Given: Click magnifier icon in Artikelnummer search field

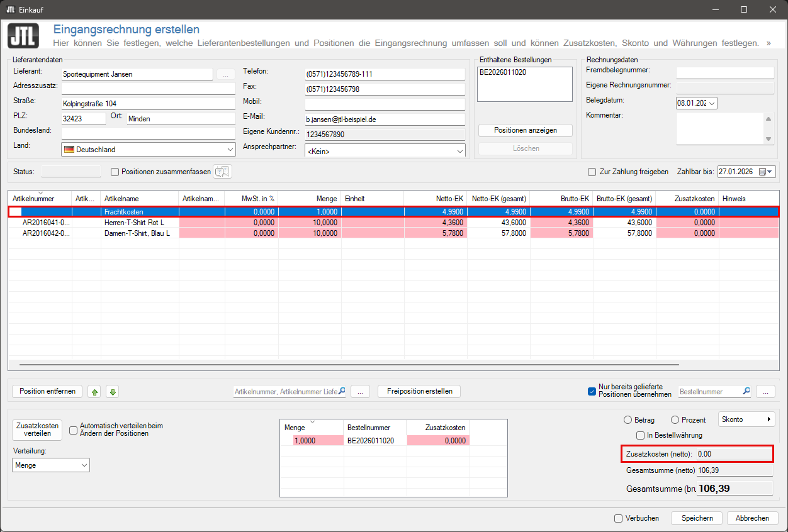Looking at the screenshot, I should click(x=342, y=391).
